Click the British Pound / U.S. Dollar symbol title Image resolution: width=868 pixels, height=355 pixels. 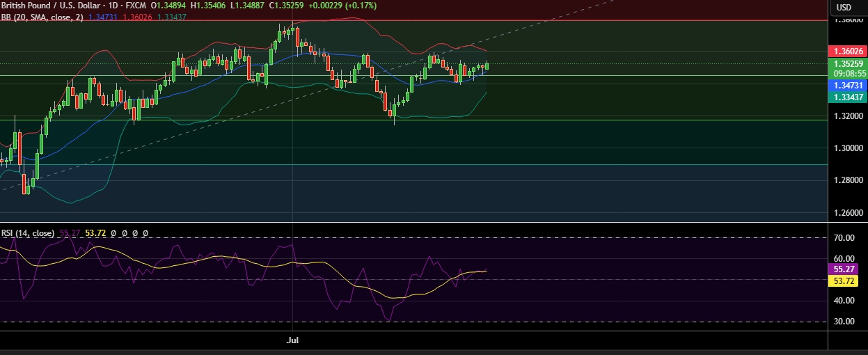(x=52, y=5)
